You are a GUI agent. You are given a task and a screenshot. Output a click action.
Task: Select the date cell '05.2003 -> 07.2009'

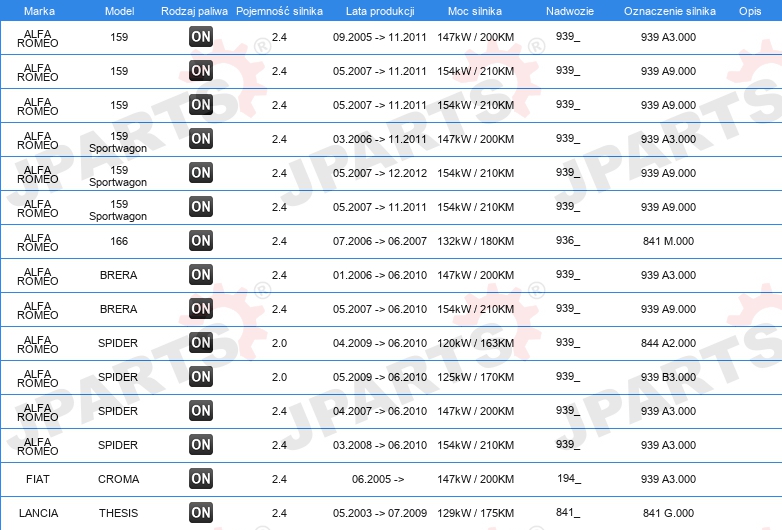(380, 513)
